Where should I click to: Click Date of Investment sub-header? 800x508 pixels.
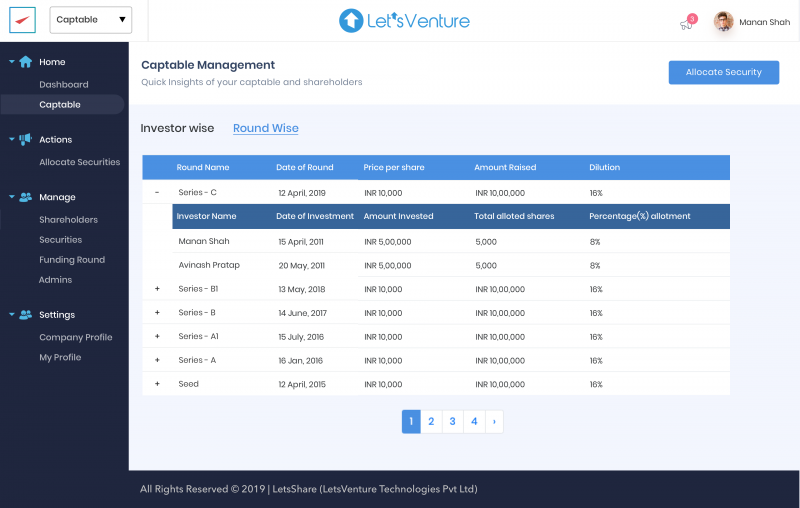click(315, 216)
